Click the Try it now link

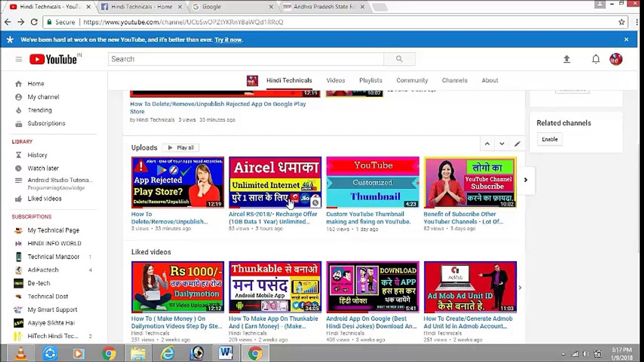click(x=228, y=40)
